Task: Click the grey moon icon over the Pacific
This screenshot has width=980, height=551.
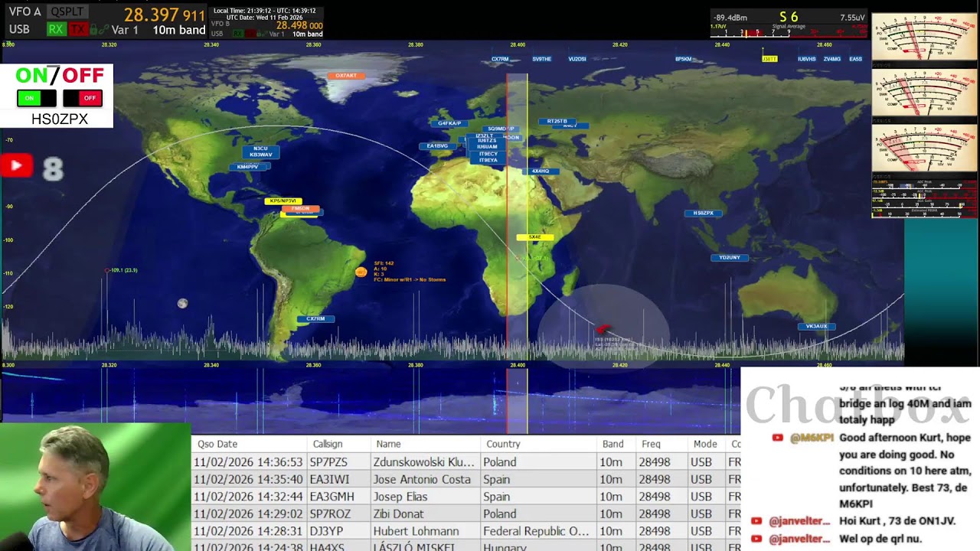Action: click(x=182, y=304)
